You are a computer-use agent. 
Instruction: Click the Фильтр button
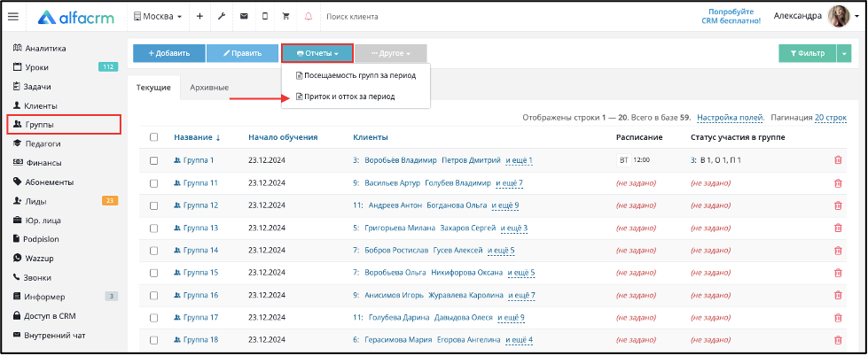pos(808,54)
